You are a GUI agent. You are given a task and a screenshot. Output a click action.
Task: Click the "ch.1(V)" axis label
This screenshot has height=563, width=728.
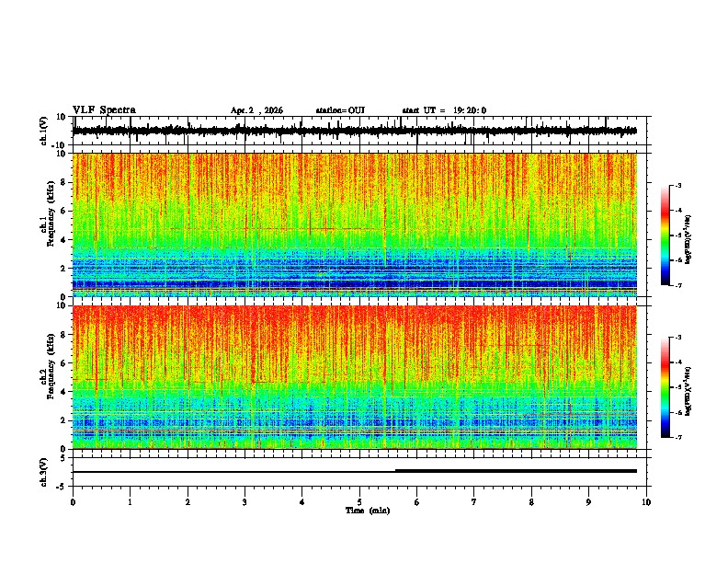[x=44, y=131]
